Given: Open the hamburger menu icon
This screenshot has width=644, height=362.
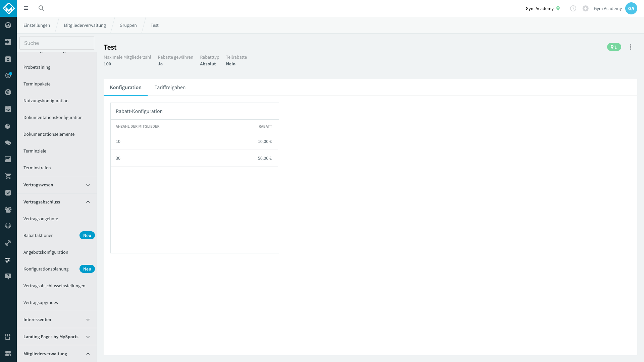Looking at the screenshot, I should point(26,8).
